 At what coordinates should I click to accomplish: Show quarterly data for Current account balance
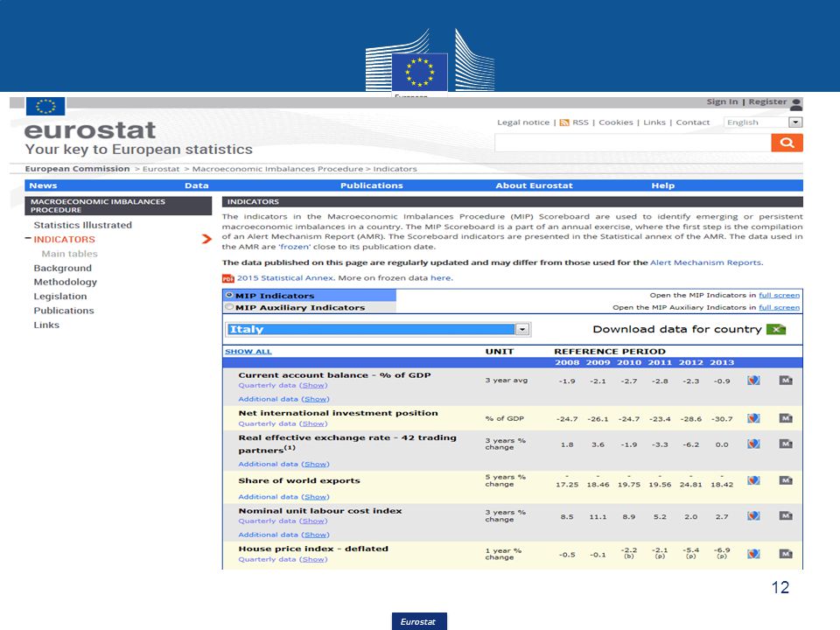[313, 385]
